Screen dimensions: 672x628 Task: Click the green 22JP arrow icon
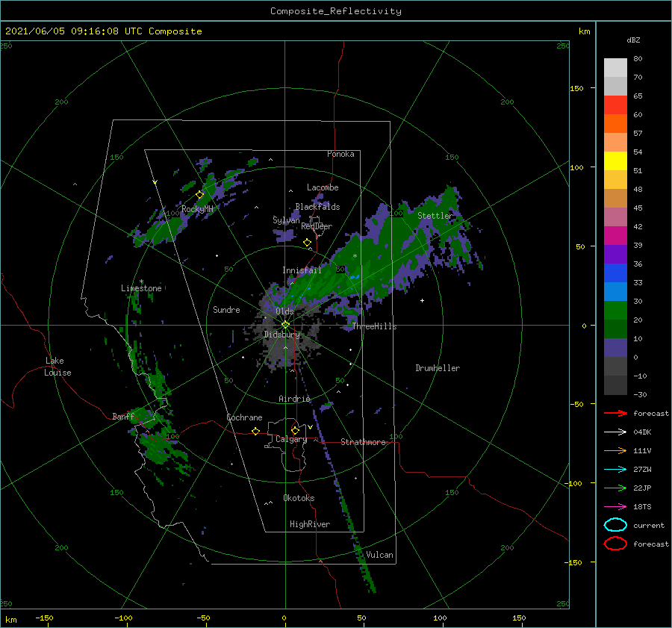(615, 488)
